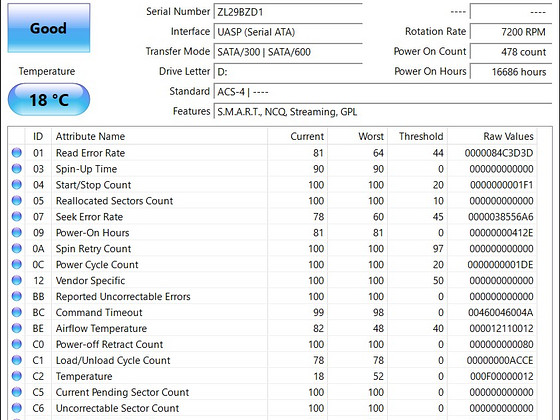The image size is (560, 420).
Task: Click the status icon for Read Error Rate
Action: (16, 152)
